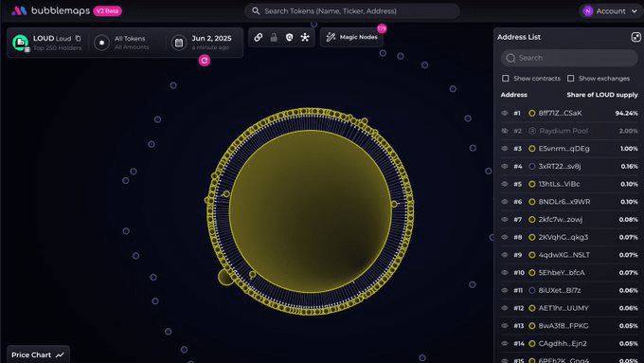Click the lock icon in toolbar
Screen dimensions: 644x363
pyautogui.click(x=274, y=37)
